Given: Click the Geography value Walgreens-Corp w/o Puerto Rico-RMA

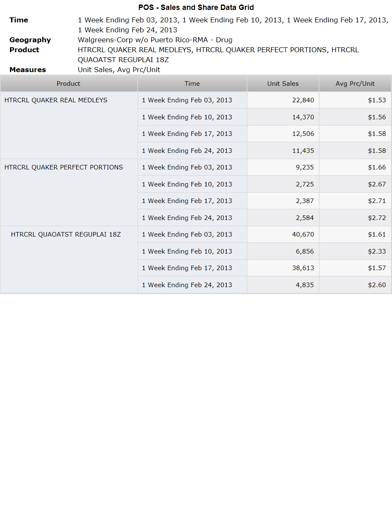Looking at the screenshot, I should click(155, 40).
